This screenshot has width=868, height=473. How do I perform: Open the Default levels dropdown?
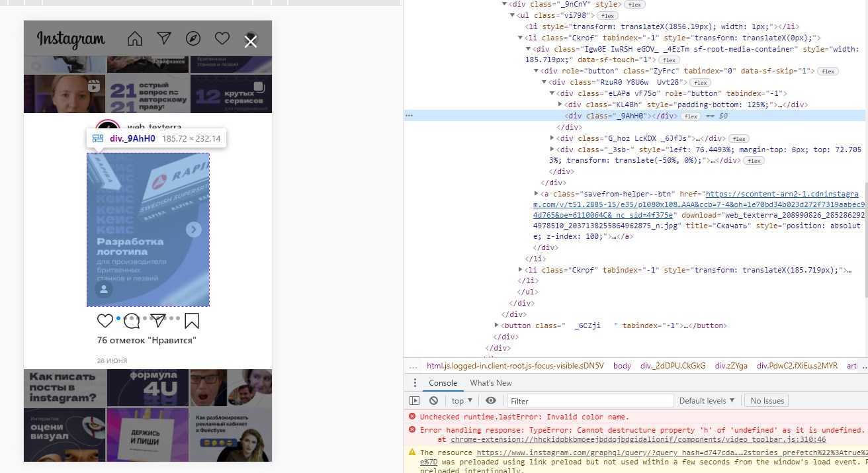click(707, 401)
